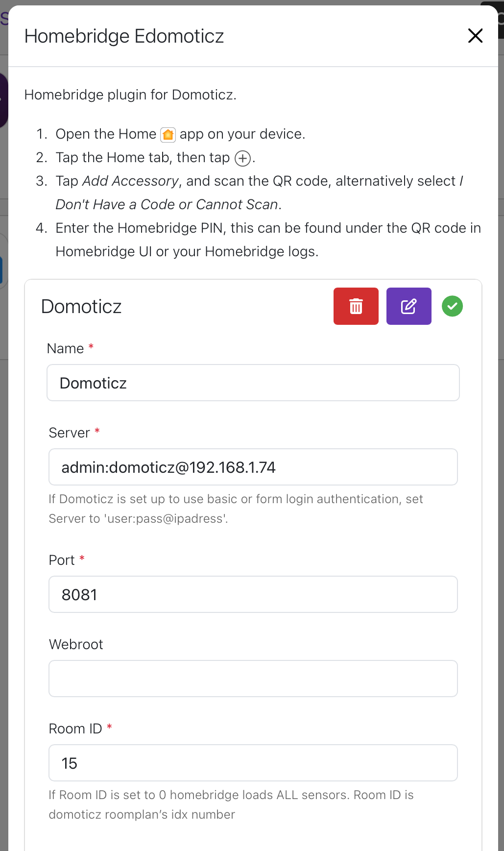Click the circled plus icon in step 2

(242, 158)
